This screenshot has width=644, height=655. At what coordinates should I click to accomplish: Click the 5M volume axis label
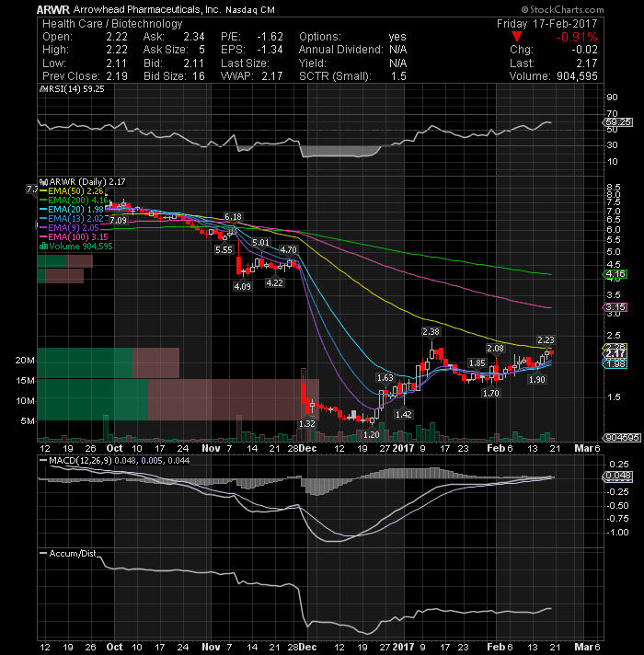point(28,421)
